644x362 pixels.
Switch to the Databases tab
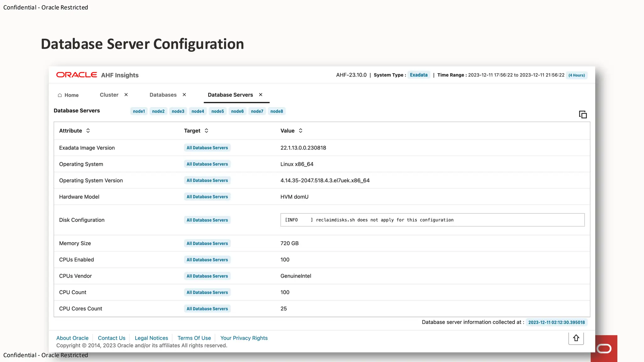coord(163,95)
